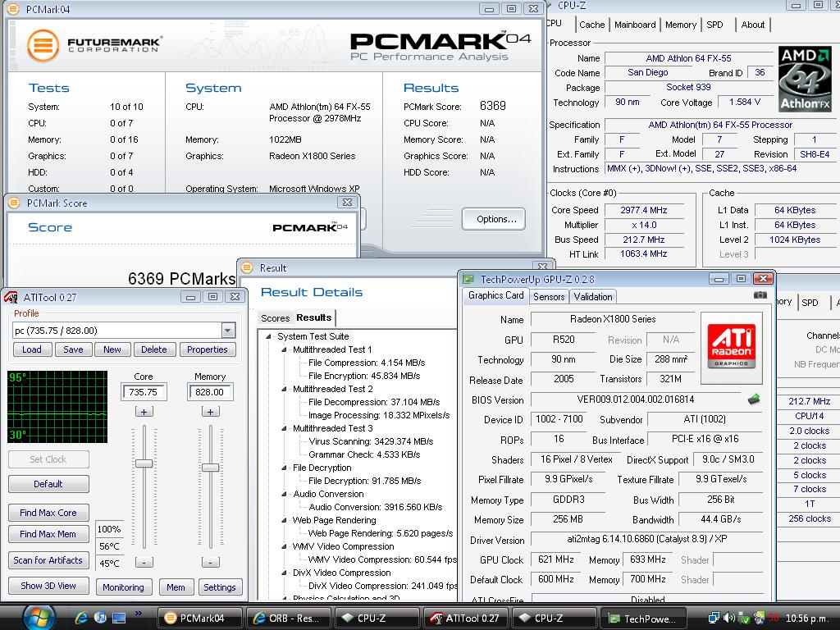This screenshot has width=840, height=630.
Task: Click the Core clock slider handle
Action: point(144,463)
